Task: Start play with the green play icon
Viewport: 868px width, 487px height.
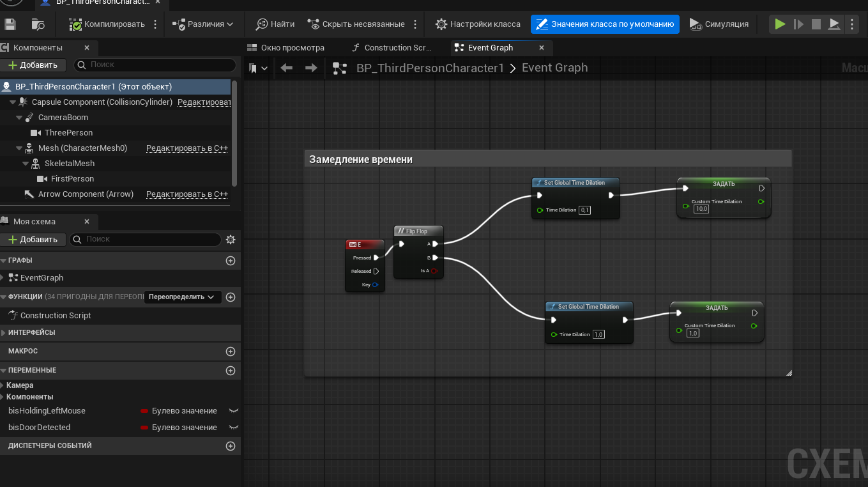Action: tap(780, 24)
